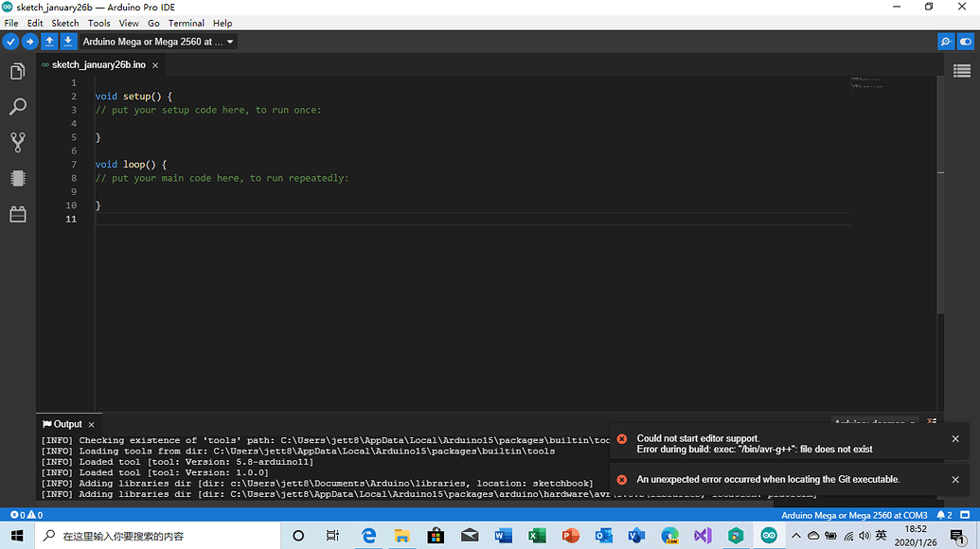The width and height of the screenshot is (980, 549).
Task: Toggle the advanced mode switch
Action: 967,42
